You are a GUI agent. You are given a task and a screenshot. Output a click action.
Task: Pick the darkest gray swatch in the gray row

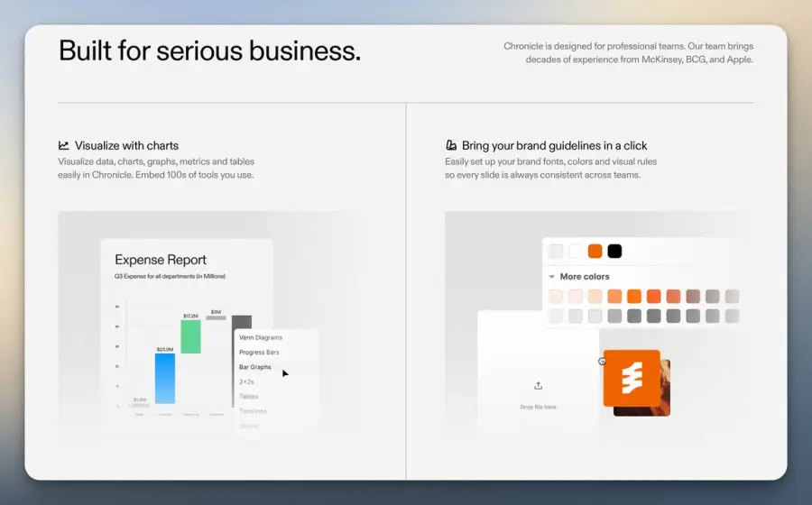pyautogui.click(x=653, y=317)
